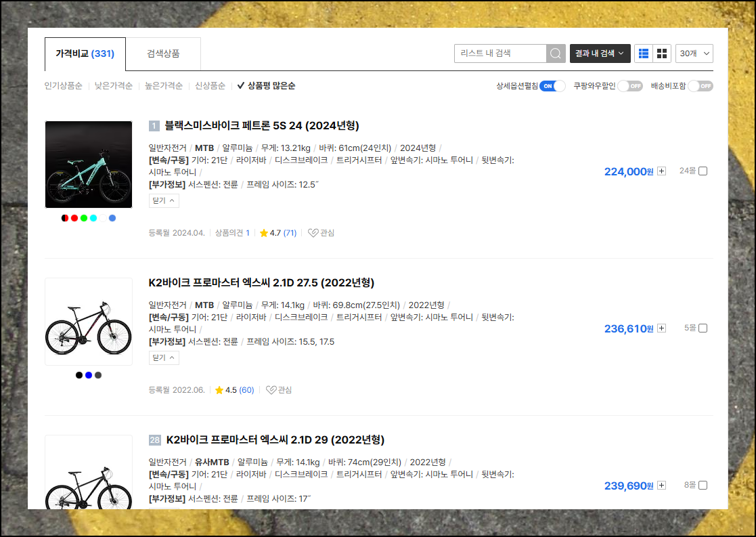Click 프레임 사이즈: 15.5, 17.5 text
Viewport: 756px width, 537px height.
[290, 341]
